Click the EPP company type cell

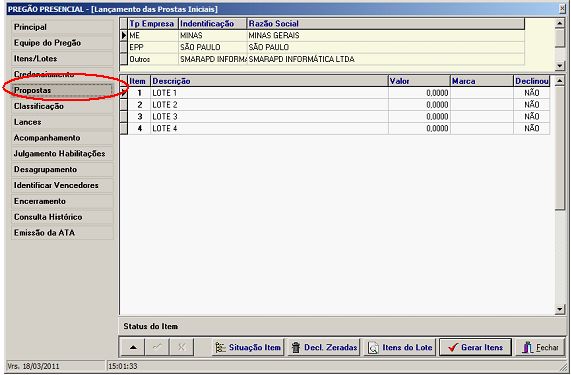tap(153, 47)
